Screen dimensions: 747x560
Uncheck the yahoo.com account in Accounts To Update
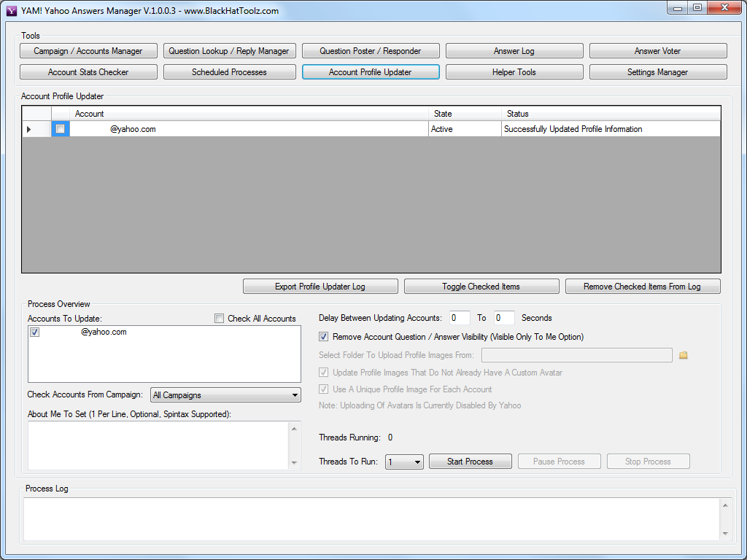35,332
